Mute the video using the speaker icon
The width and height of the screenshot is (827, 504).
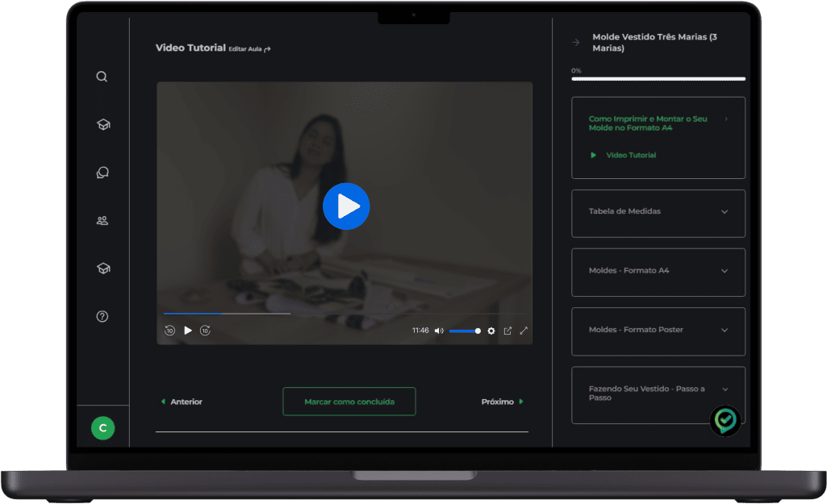coord(439,331)
